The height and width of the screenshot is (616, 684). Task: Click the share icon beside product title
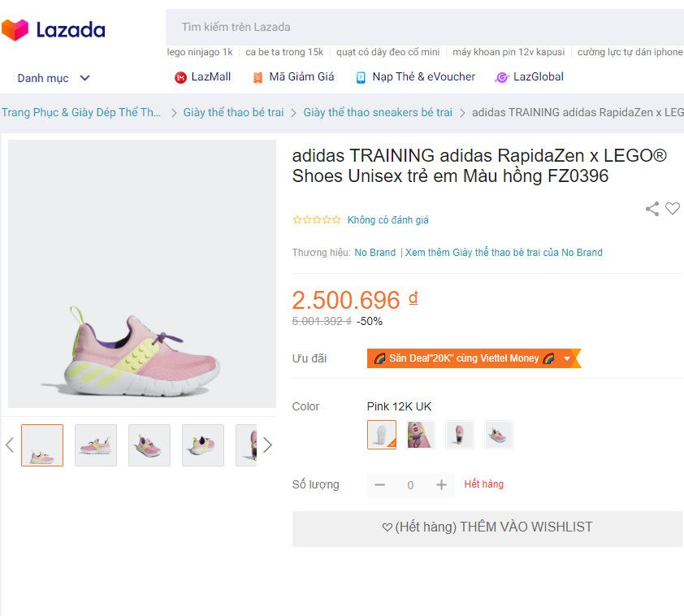(652, 209)
